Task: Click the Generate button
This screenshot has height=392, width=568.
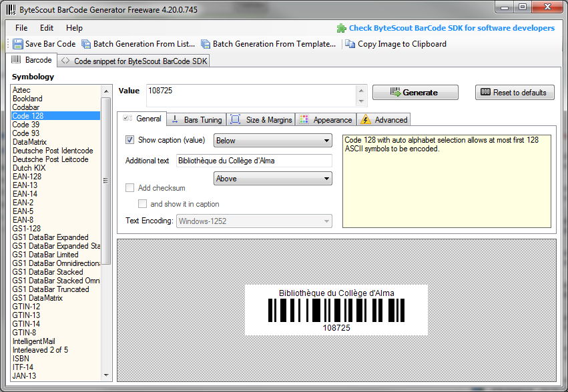Action: tap(415, 92)
